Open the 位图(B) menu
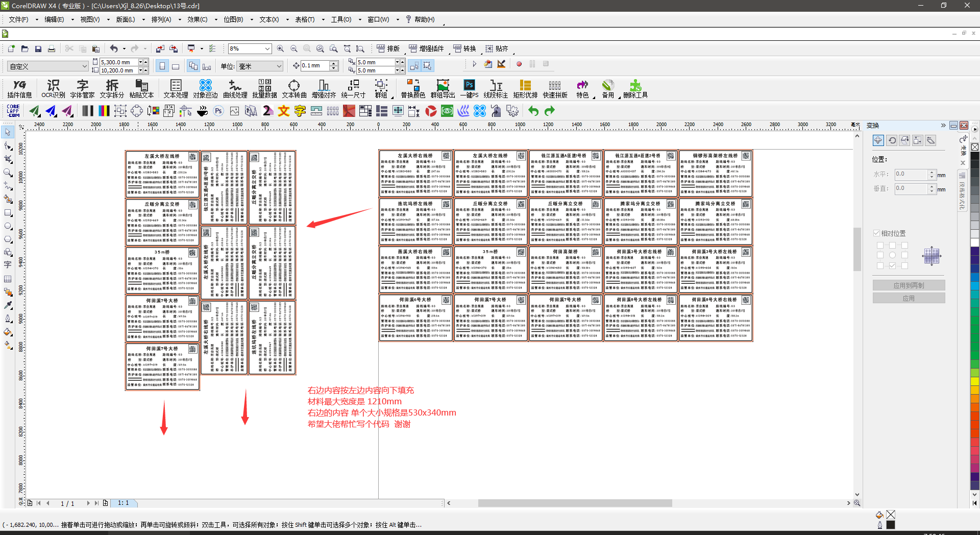The width and height of the screenshot is (980, 535). point(233,19)
